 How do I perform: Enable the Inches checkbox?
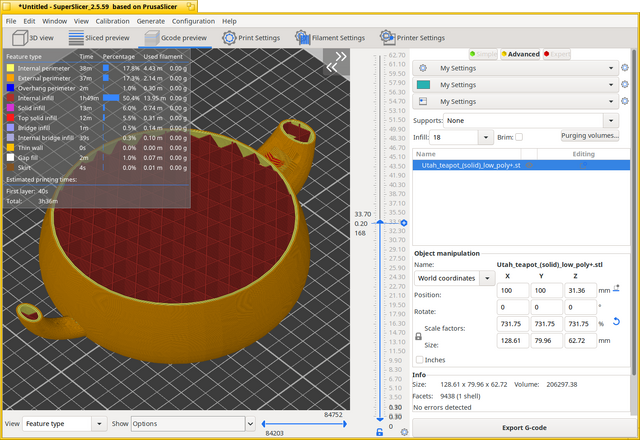[x=419, y=360]
